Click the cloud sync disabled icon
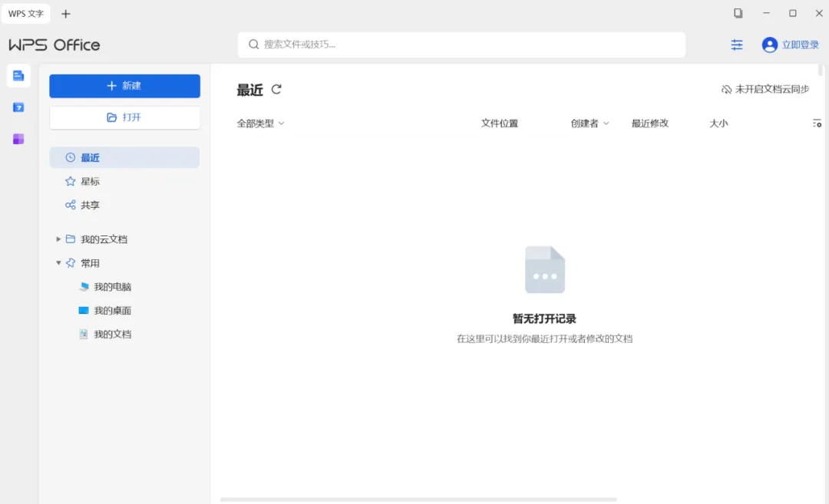This screenshot has width=829, height=504. 726,89
